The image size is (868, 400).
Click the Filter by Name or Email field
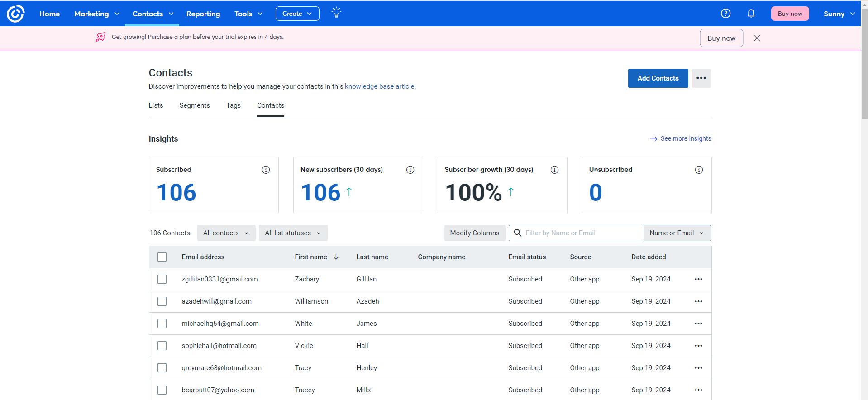(582, 233)
